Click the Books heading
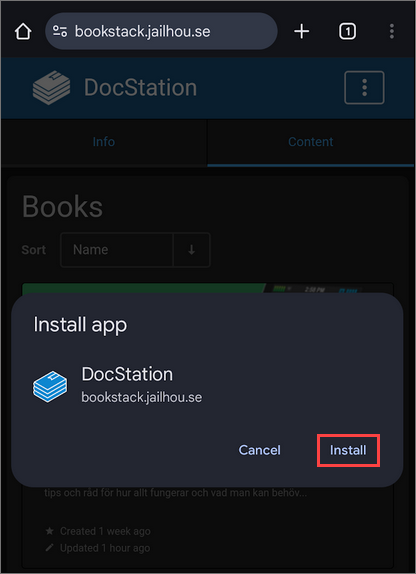This screenshot has height=574, width=416. [63, 206]
